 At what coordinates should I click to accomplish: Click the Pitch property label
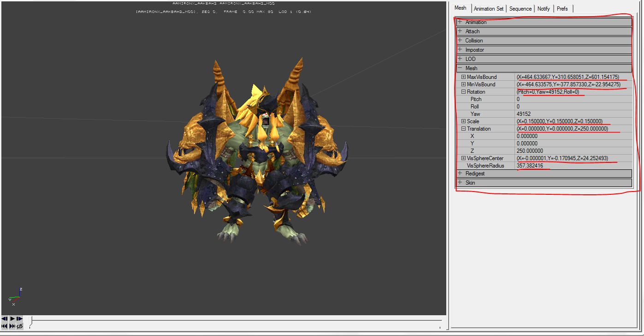(476, 99)
